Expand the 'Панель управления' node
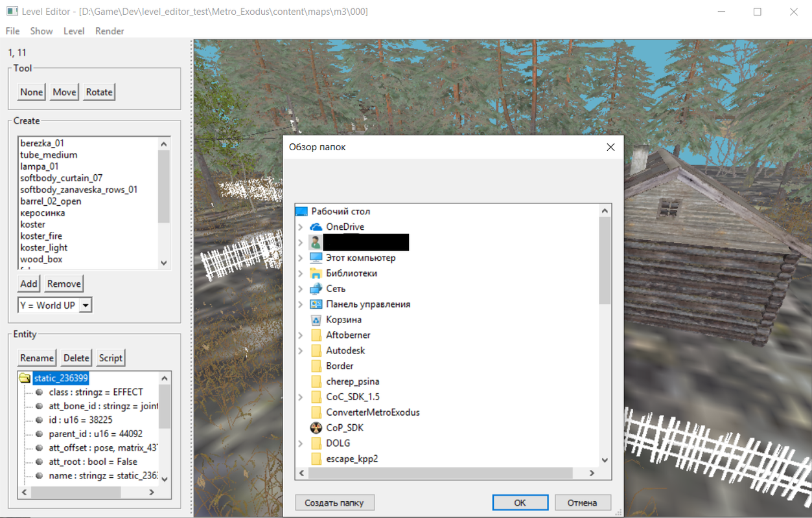Screen dimensions: 812x518 point(301,304)
